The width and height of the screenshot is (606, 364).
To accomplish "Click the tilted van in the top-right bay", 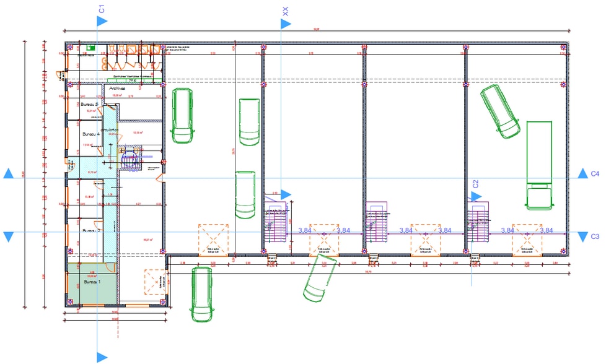I will tap(499, 110).
